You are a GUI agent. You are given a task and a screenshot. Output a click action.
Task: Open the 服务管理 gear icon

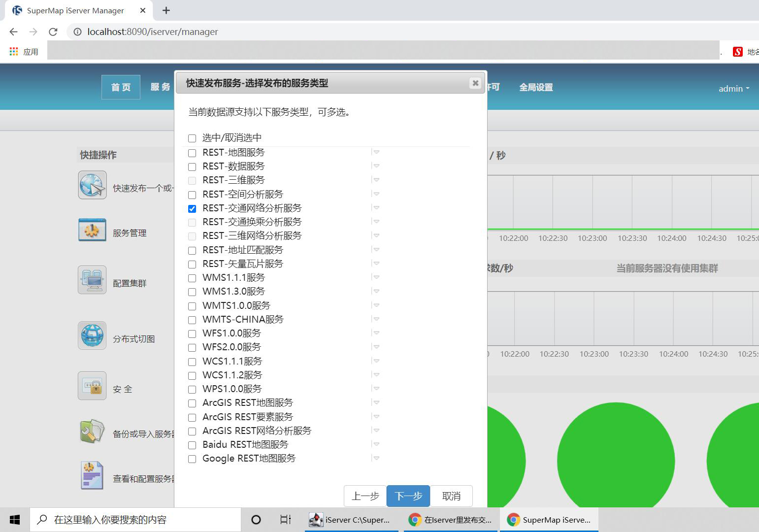point(92,230)
